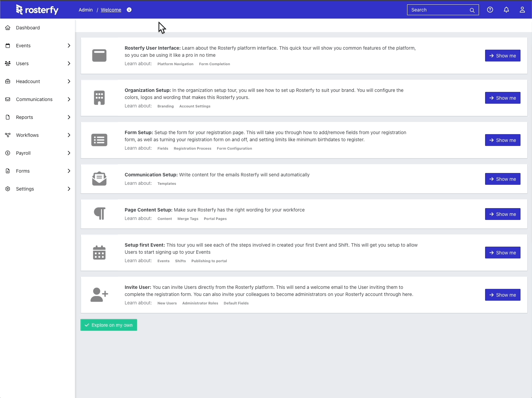Open the Welcome page info icon
This screenshot has height=398, width=532.
(129, 10)
